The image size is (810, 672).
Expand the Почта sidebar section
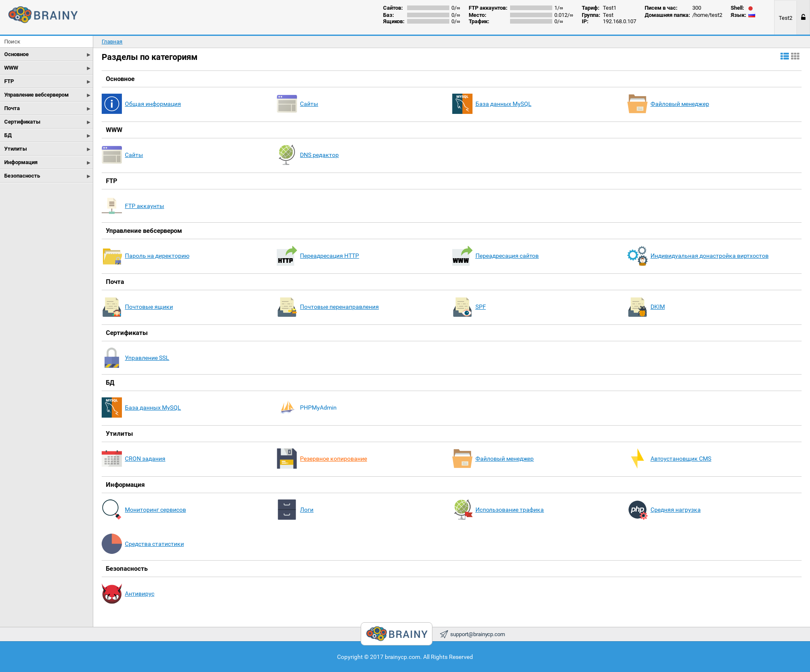[x=46, y=108]
